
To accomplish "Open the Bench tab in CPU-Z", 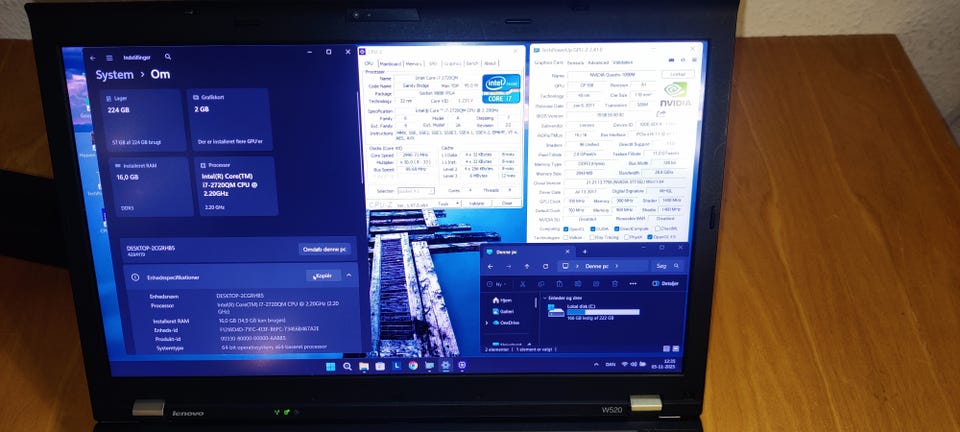I will (472, 63).
